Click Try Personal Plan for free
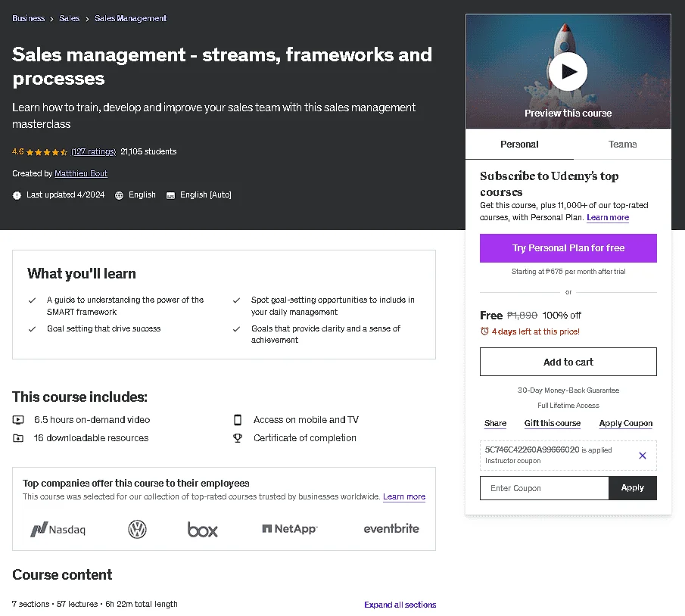The image size is (685, 616). click(x=568, y=248)
